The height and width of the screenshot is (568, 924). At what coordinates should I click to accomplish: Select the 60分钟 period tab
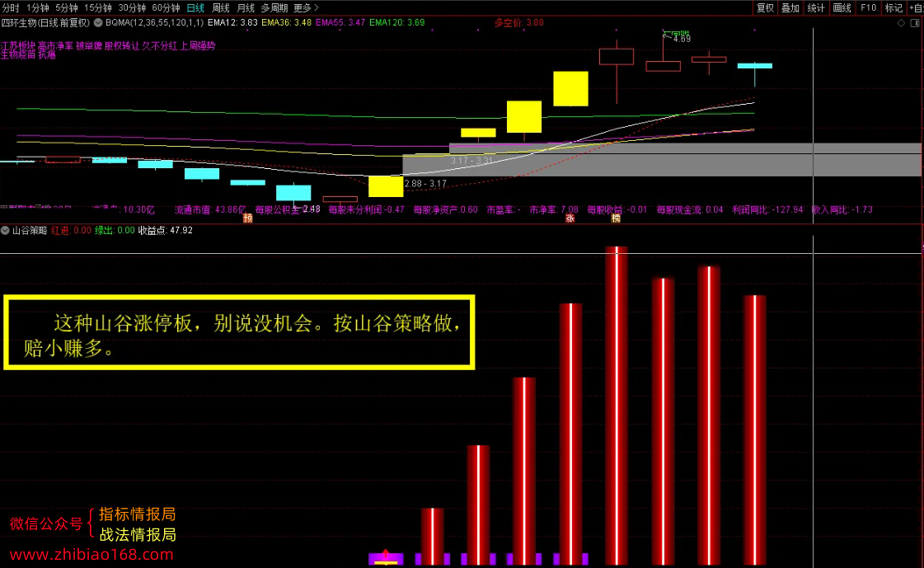click(167, 7)
